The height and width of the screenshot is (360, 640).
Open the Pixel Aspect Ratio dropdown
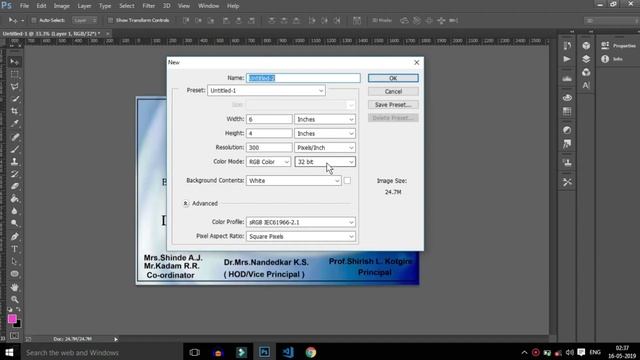301,237
